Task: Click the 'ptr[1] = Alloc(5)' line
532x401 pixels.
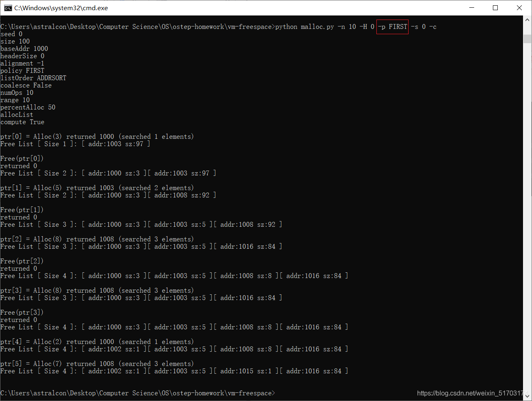Action: 97,188
